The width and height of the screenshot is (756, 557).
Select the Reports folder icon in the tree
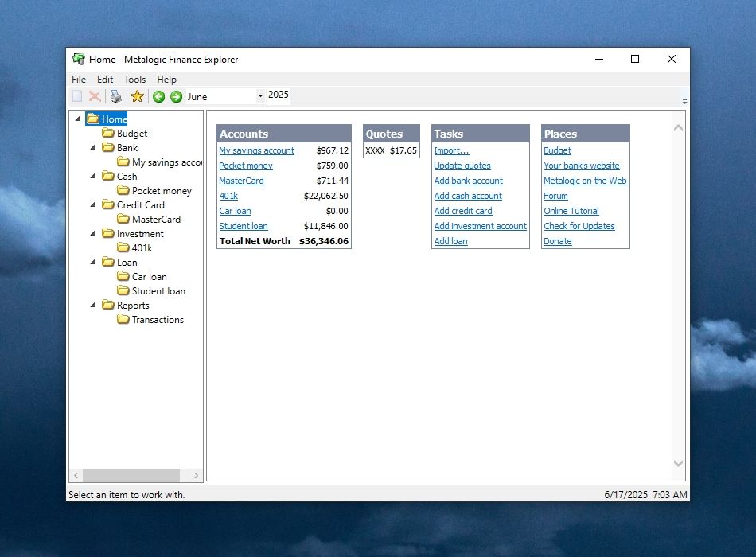(108, 306)
